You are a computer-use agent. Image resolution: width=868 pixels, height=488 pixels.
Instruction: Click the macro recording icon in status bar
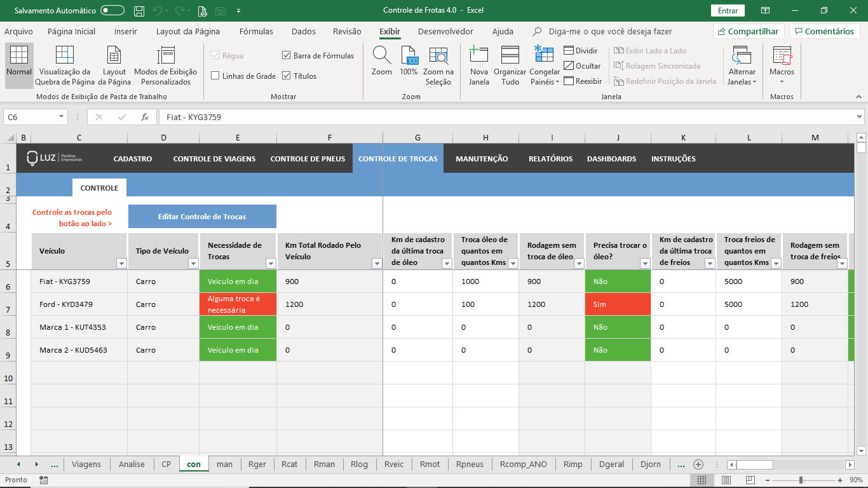43,480
